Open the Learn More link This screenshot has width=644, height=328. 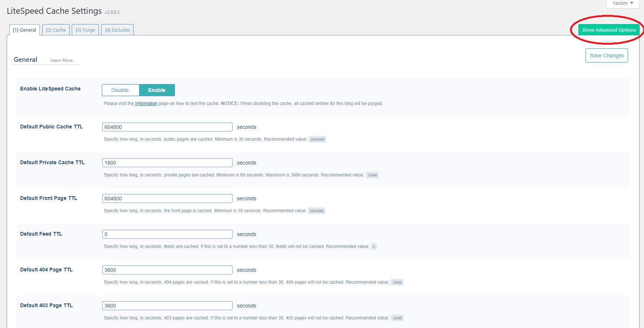click(61, 60)
